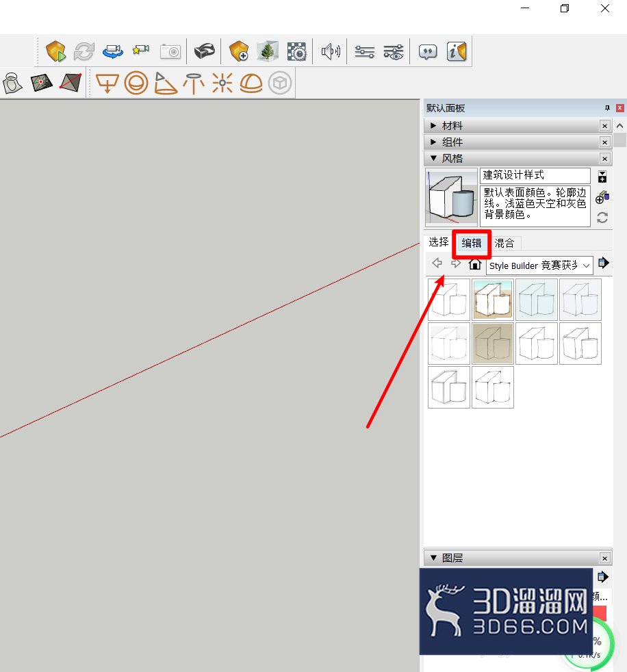Image resolution: width=627 pixels, height=672 pixels.
Task: Switch to the 混合 tab
Action: [504, 243]
